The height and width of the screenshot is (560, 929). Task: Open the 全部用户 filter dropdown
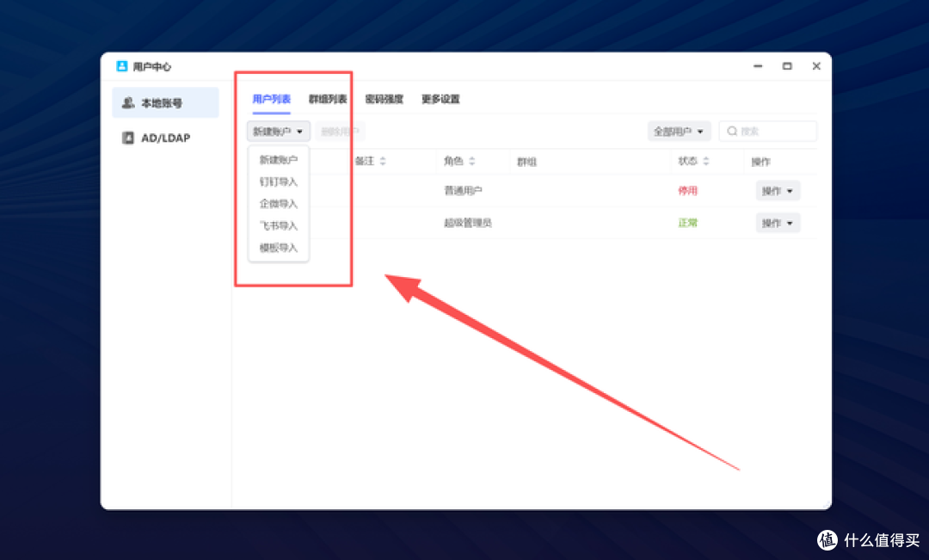679,132
